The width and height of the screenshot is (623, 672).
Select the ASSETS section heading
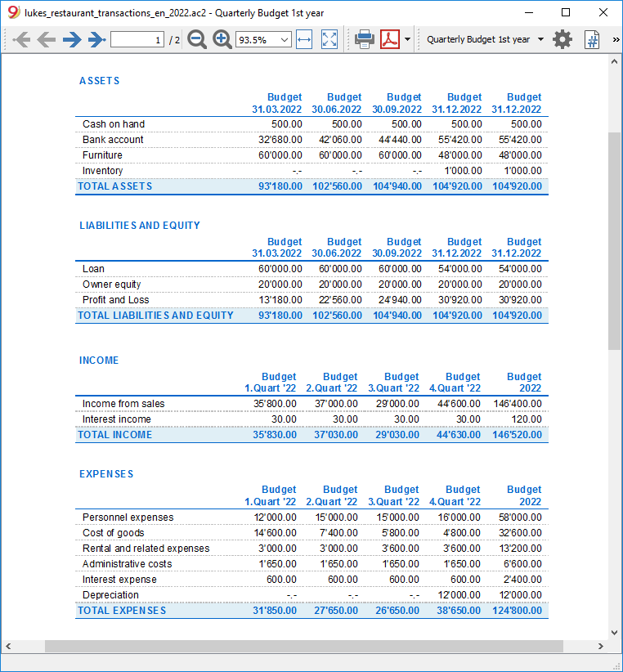[100, 81]
